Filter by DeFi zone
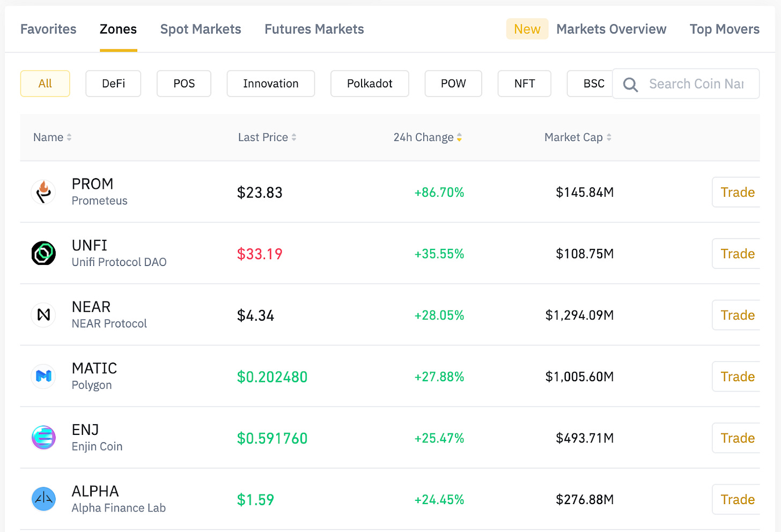 click(x=113, y=84)
